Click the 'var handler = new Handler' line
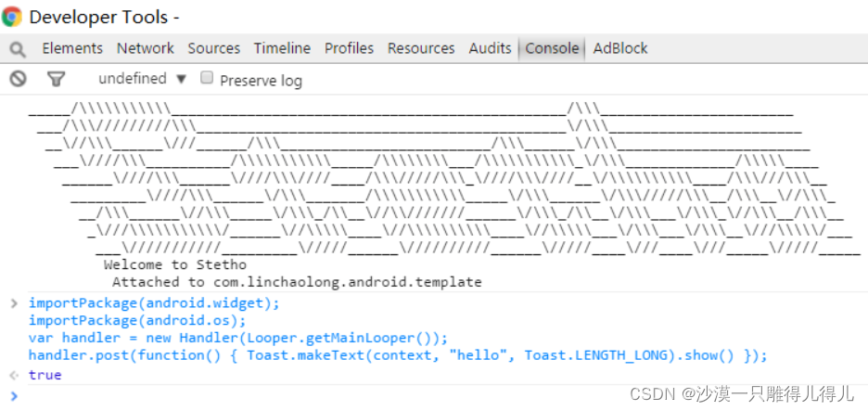This screenshot has height=411, width=868. (x=238, y=338)
